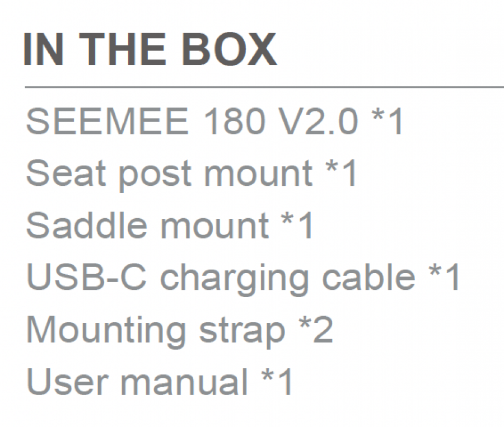504x427 pixels.
Task: Click the IN THE BOX heading
Action: click(150, 50)
